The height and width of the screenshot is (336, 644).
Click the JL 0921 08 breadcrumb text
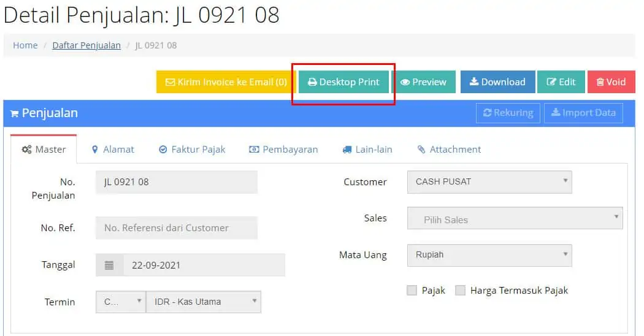point(156,45)
